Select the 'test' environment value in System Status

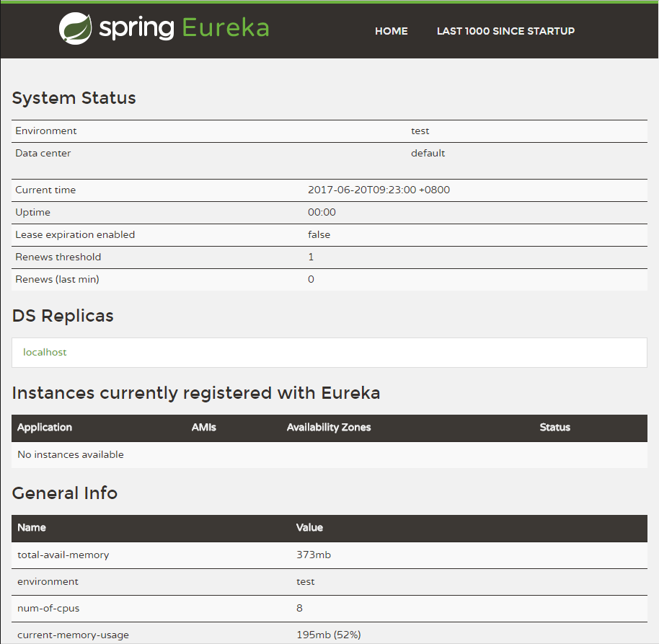click(420, 131)
